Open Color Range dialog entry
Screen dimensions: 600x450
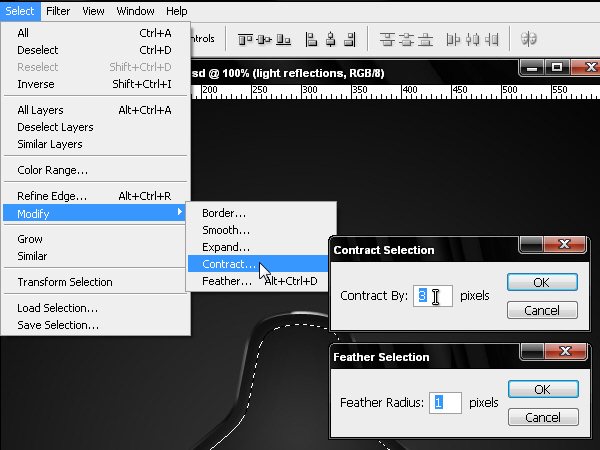tap(95, 170)
